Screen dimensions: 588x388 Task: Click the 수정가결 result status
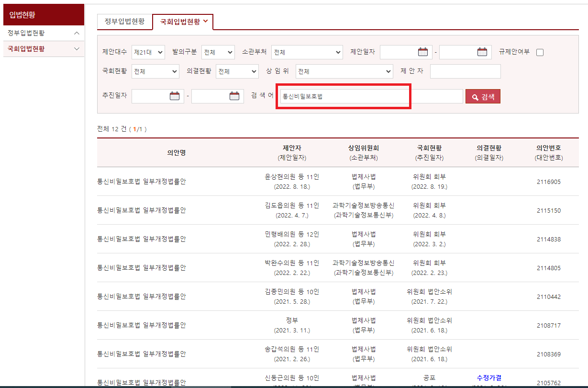click(x=489, y=378)
